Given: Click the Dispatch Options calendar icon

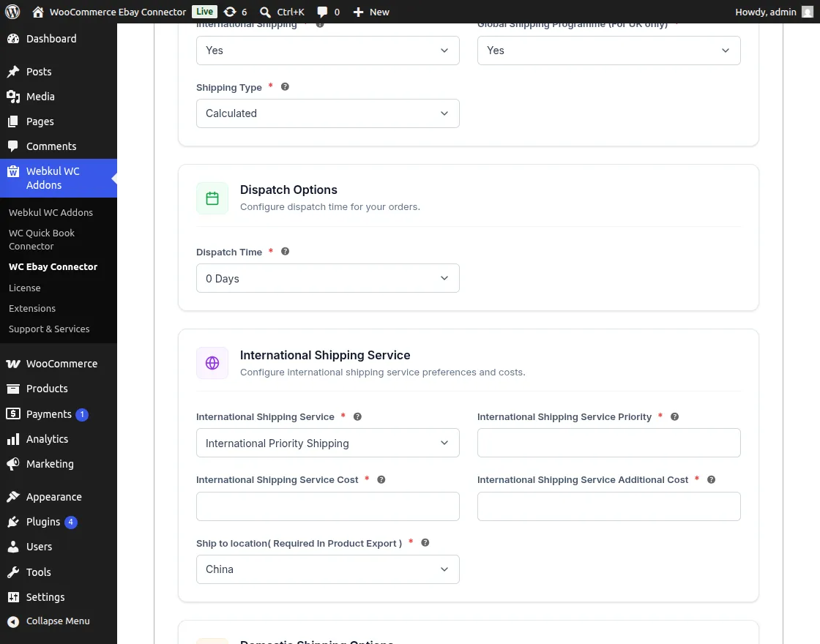Looking at the screenshot, I should coord(212,198).
